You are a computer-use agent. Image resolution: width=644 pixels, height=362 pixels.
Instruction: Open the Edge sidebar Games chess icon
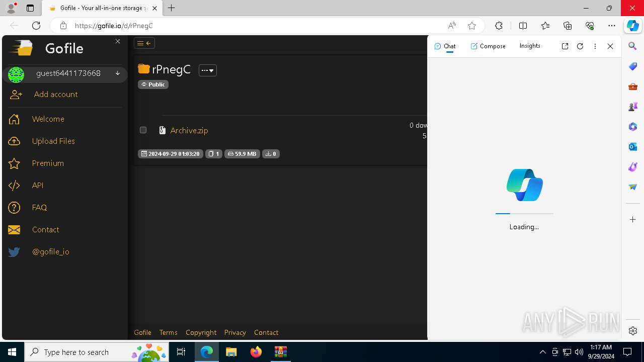[x=633, y=107]
